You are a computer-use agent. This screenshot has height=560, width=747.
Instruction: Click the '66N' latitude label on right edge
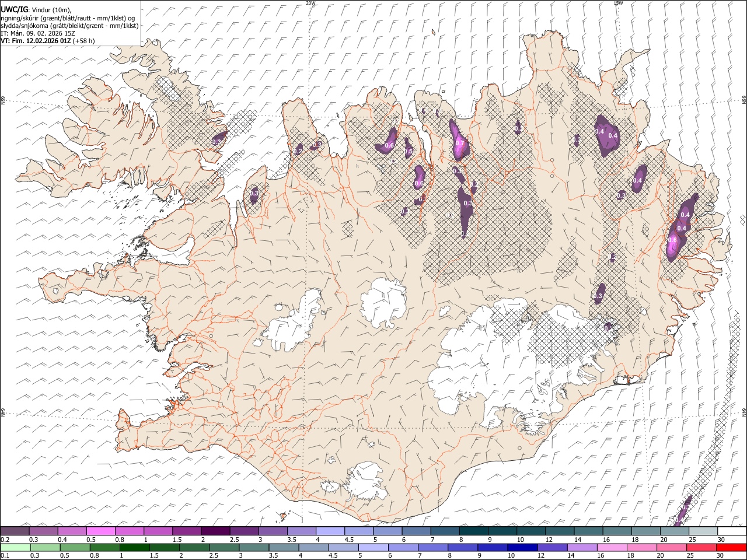click(744, 100)
